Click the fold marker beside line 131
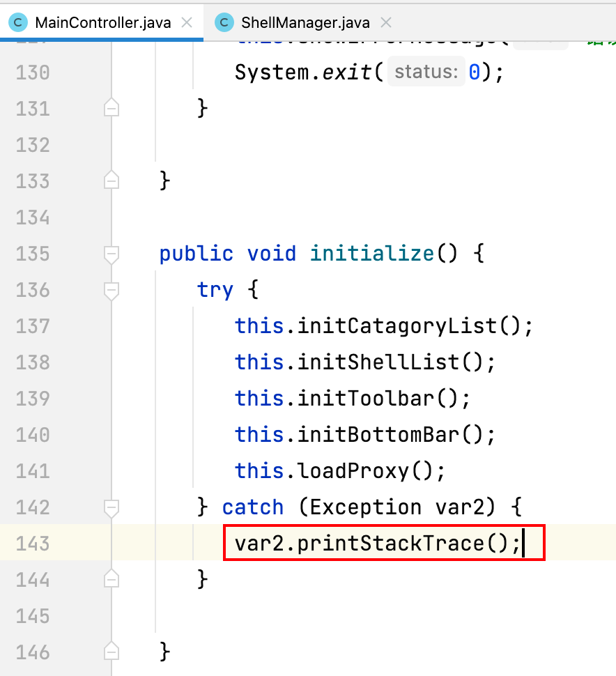 tap(111, 109)
